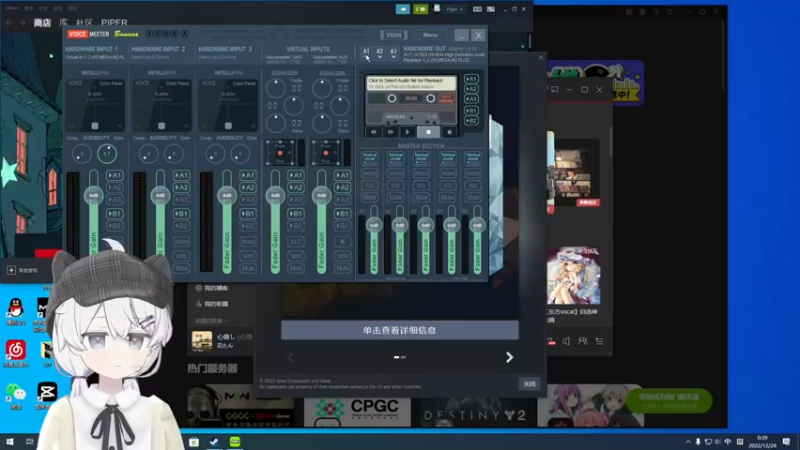
Task: Solo the Hardware Input 3 strip
Action: [248, 255]
